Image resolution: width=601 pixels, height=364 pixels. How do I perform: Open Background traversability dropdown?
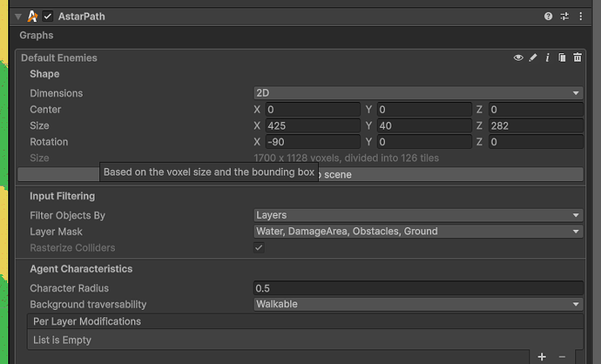pyautogui.click(x=417, y=304)
